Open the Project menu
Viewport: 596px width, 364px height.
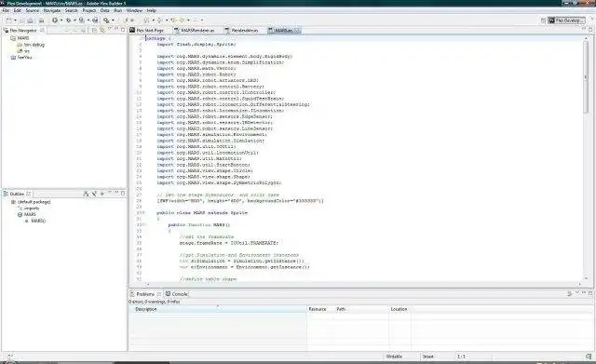tap(89, 10)
